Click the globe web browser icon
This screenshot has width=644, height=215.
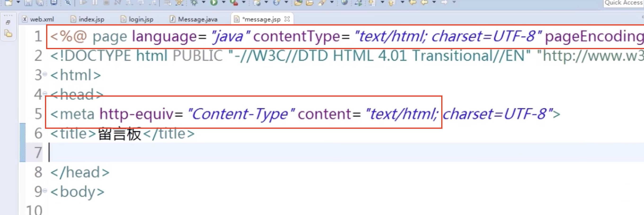(x=344, y=3)
